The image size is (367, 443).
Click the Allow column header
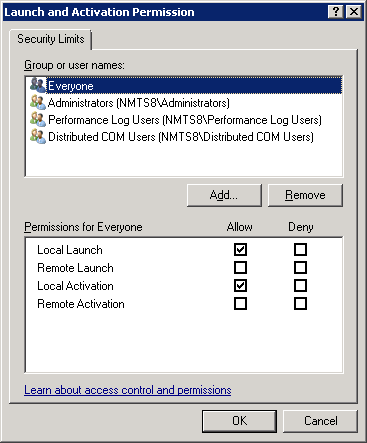pos(240,227)
